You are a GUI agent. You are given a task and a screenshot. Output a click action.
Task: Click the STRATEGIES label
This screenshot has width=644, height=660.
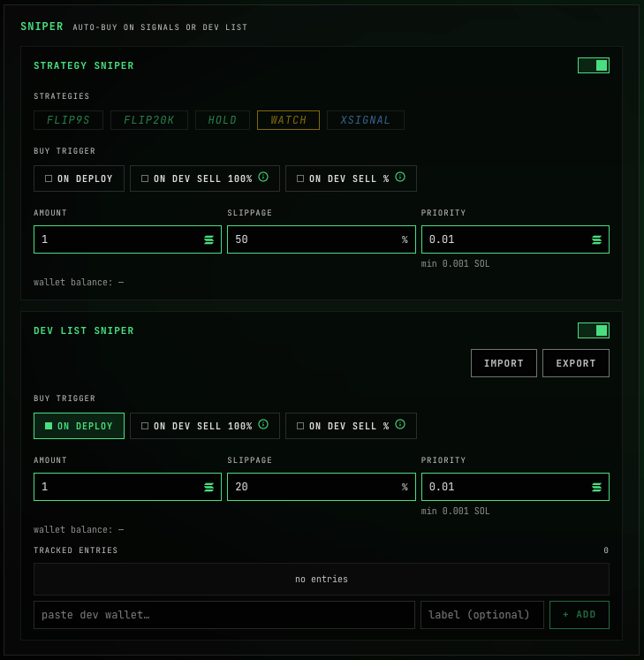point(62,96)
